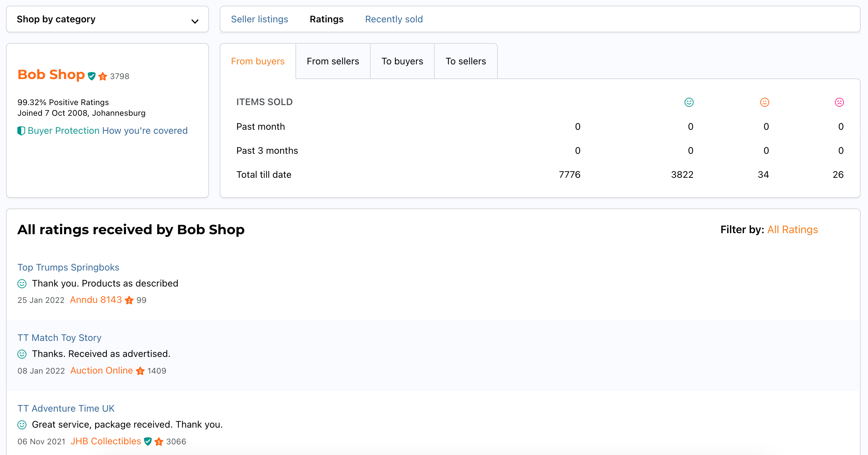Click JHB Collectibles verified shield badge
This screenshot has height=455, width=868.
pyautogui.click(x=148, y=442)
